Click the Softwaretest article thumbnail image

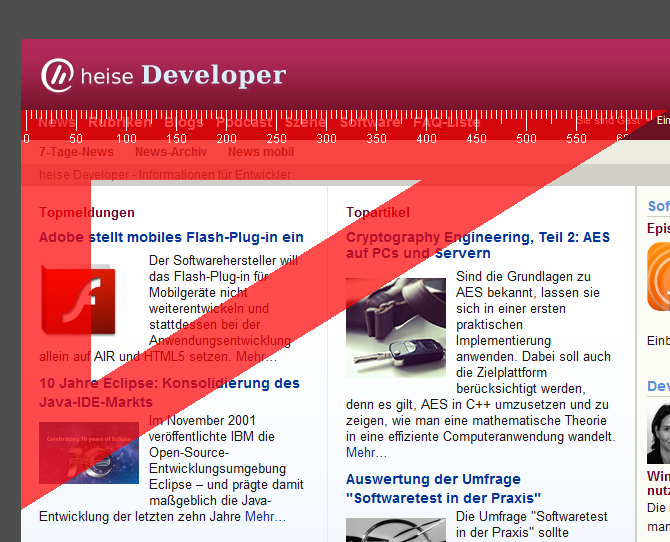(396, 530)
